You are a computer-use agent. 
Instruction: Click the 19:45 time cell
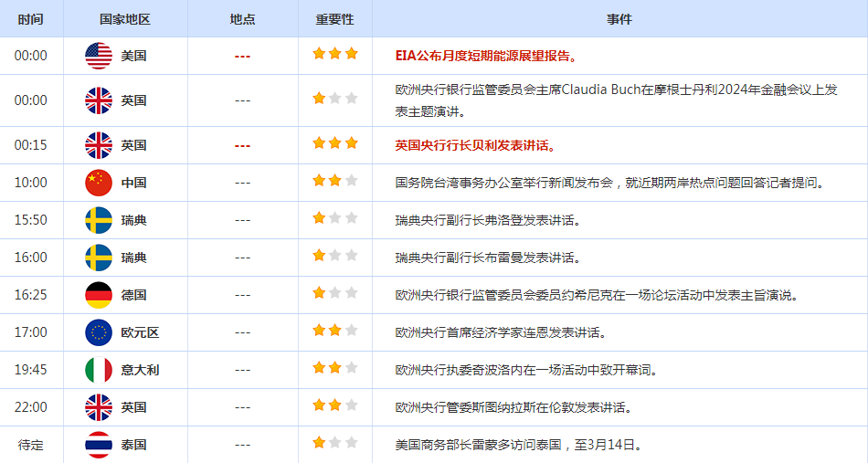pyautogui.click(x=31, y=370)
